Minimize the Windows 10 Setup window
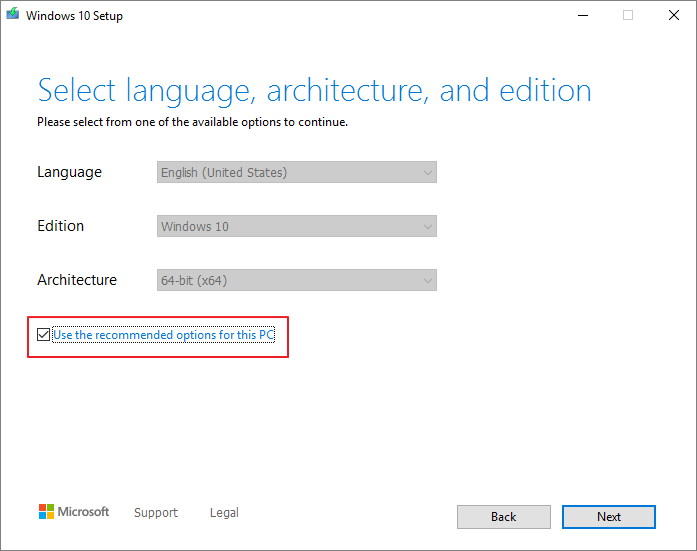The height and width of the screenshot is (551, 697). [x=582, y=15]
